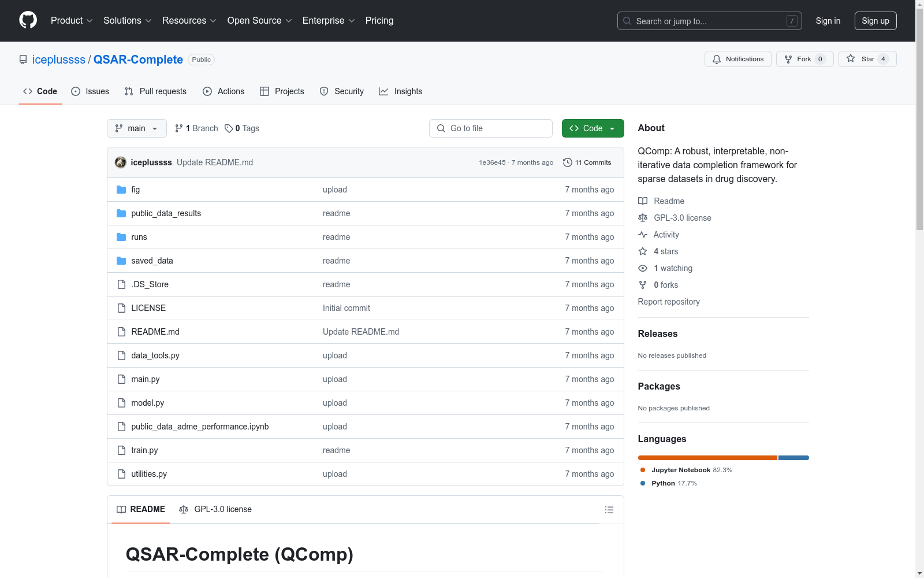Image resolution: width=924 pixels, height=578 pixels.
Task: Click the iceplussss avatar thumbnail
Action: [x=121, y=162]
